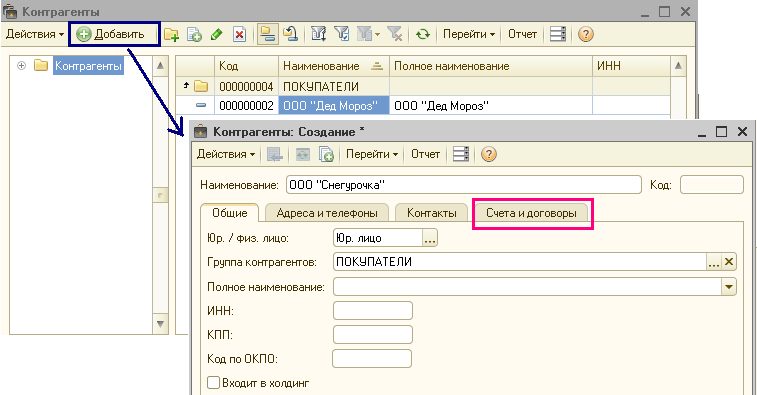Click Отчет in the list window toolbar
This screenshot has height=395, width=757.
522,34
